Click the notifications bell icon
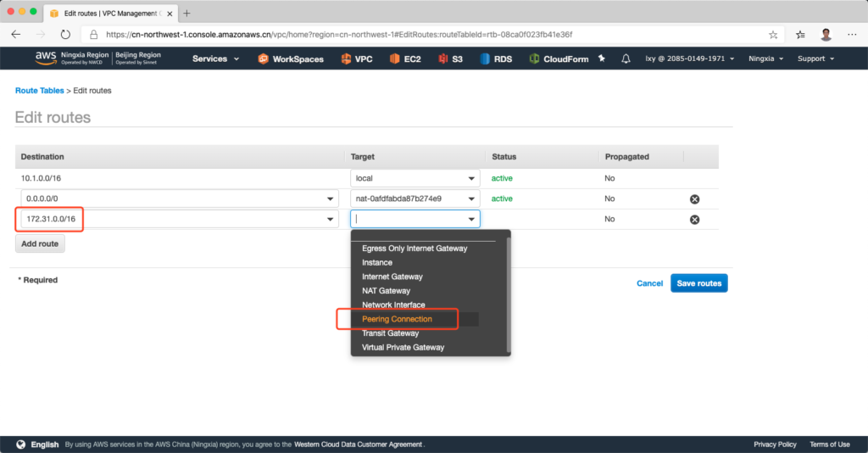This screenshot has height=453, width=868. 626,59
